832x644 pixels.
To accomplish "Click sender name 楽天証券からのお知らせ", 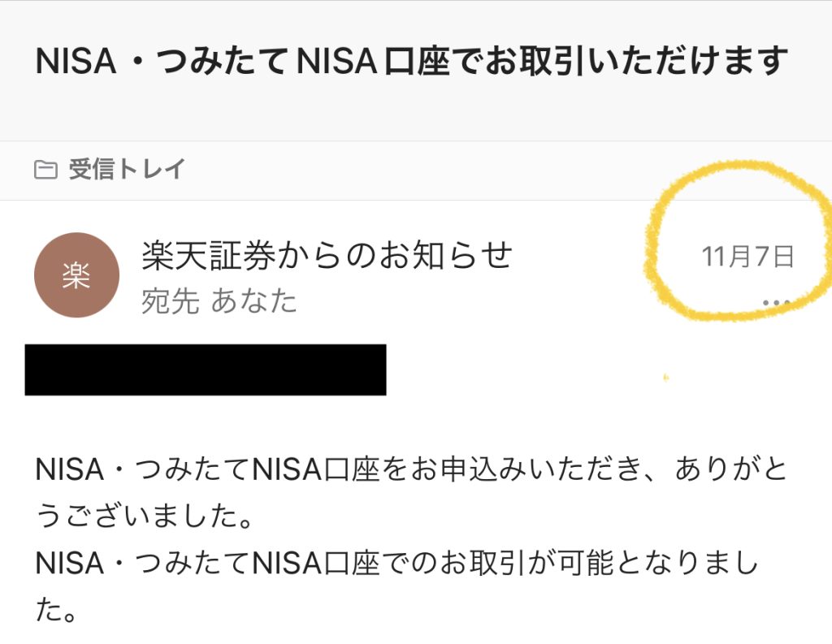I will coord(327,255).
